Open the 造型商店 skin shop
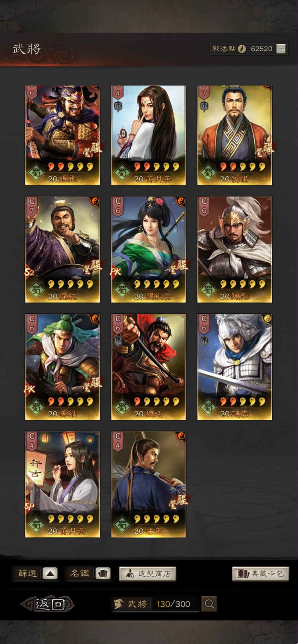The height and width of the screenshot is (644, 298). 147,573
